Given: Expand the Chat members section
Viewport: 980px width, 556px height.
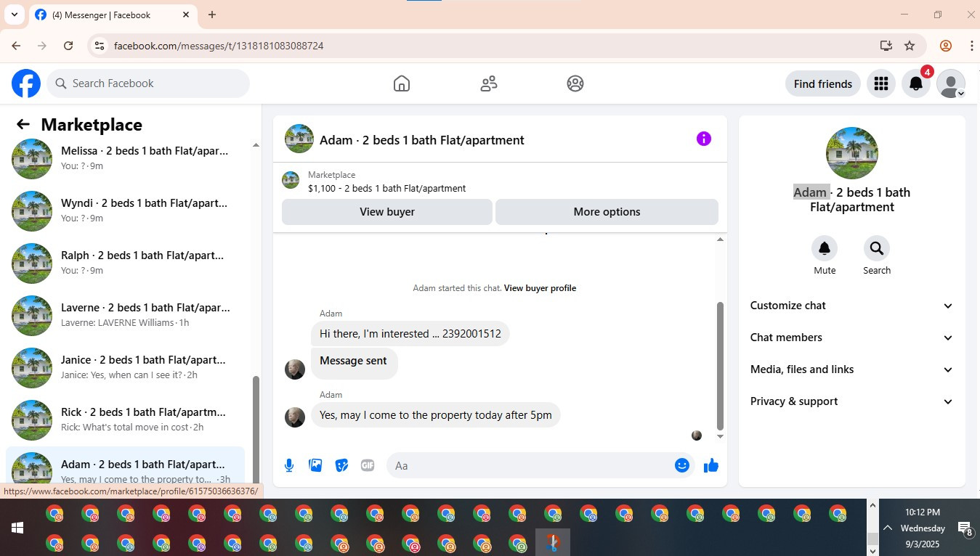Looking at the screenshot, I should coord(852,338).
